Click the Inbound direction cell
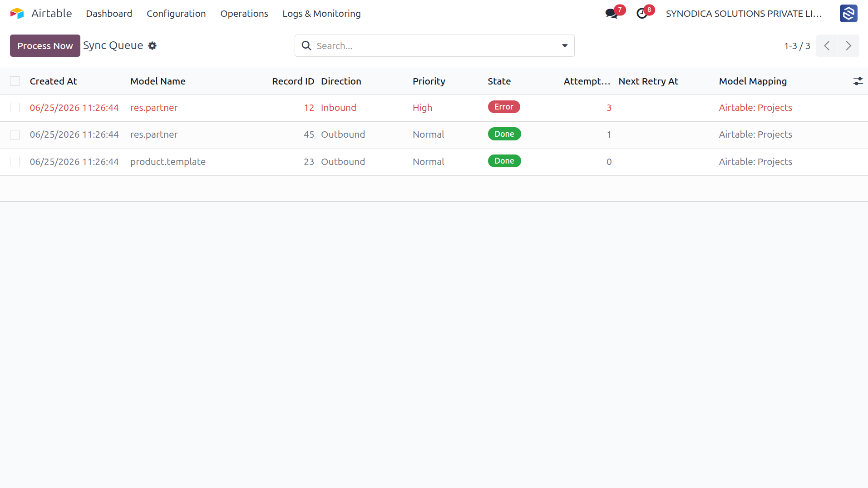 coord(339,108)
